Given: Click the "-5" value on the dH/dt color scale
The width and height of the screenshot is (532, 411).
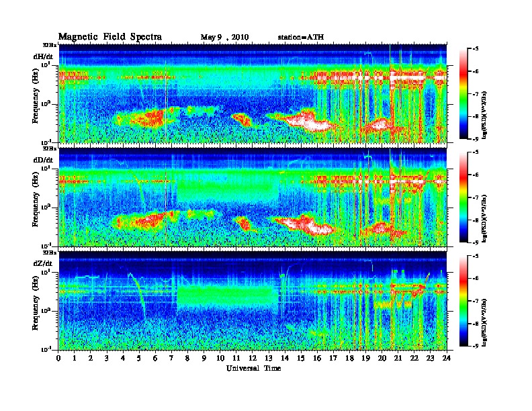Looking at the screenshot, I should [x=476, y=49].
